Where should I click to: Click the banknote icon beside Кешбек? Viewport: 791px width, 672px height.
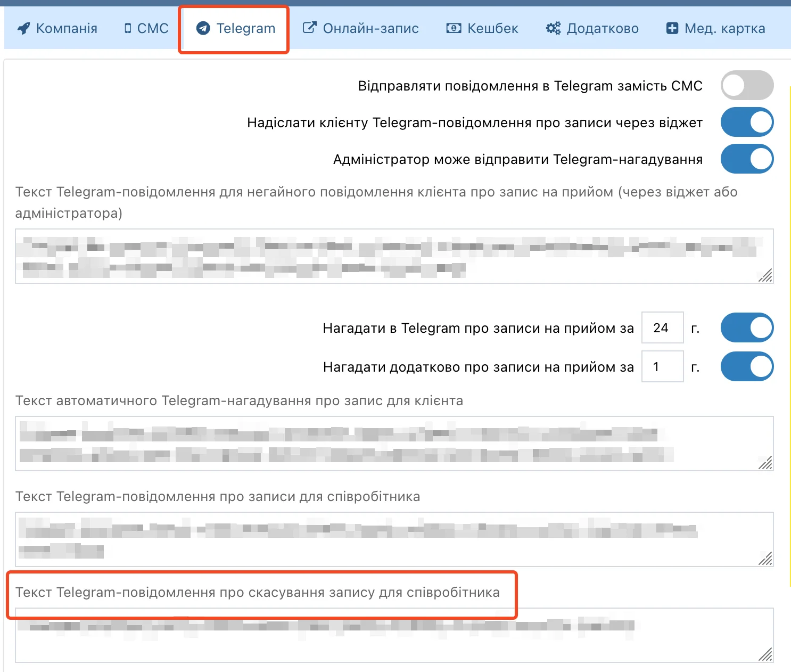coord(454,28)
